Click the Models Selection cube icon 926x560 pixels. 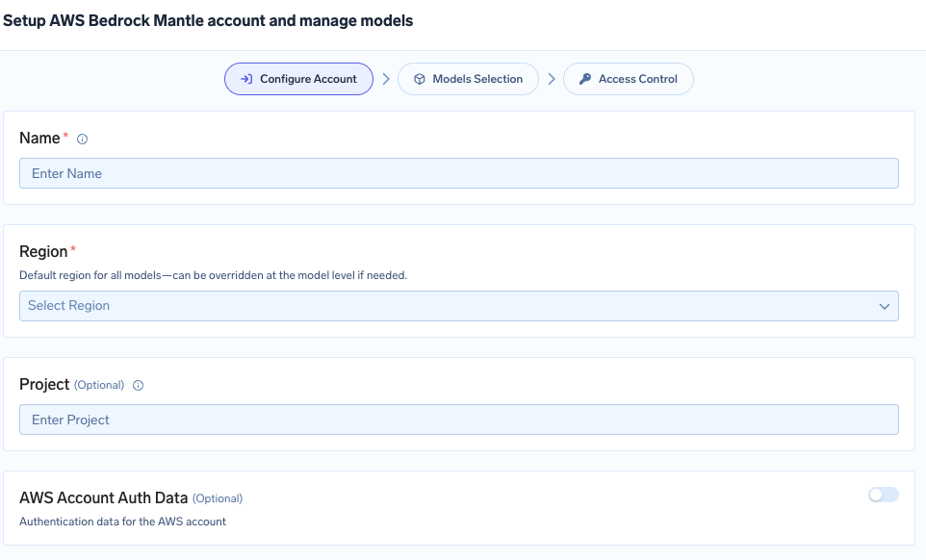[420, 79]
